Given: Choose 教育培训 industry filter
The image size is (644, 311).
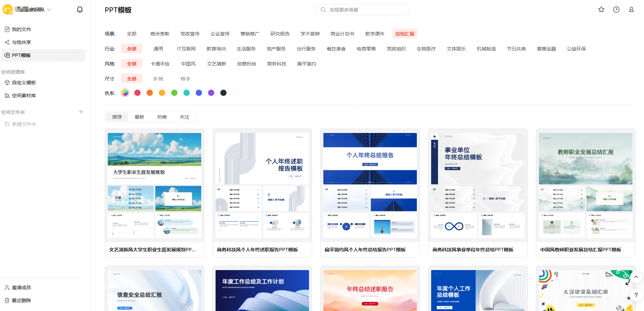Looking at the screenshot, I should (x=216, y=49).
